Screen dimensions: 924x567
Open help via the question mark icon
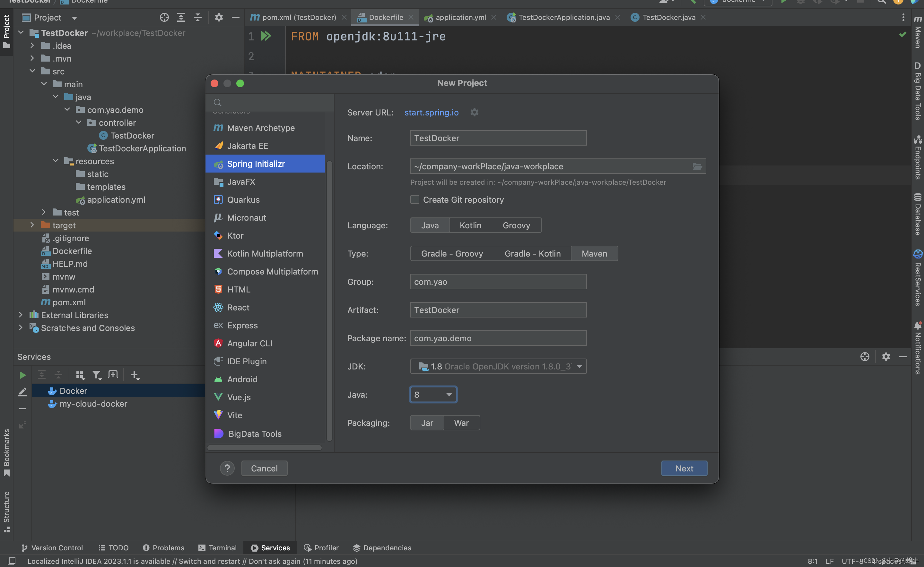pos(227,468)
